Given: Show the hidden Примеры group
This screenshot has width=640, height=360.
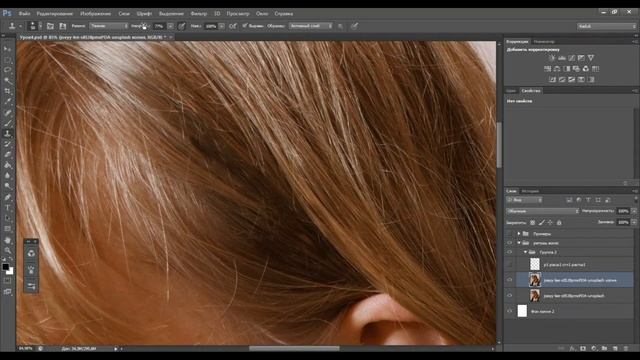Looking at the screenshot, I should (509, 234).
